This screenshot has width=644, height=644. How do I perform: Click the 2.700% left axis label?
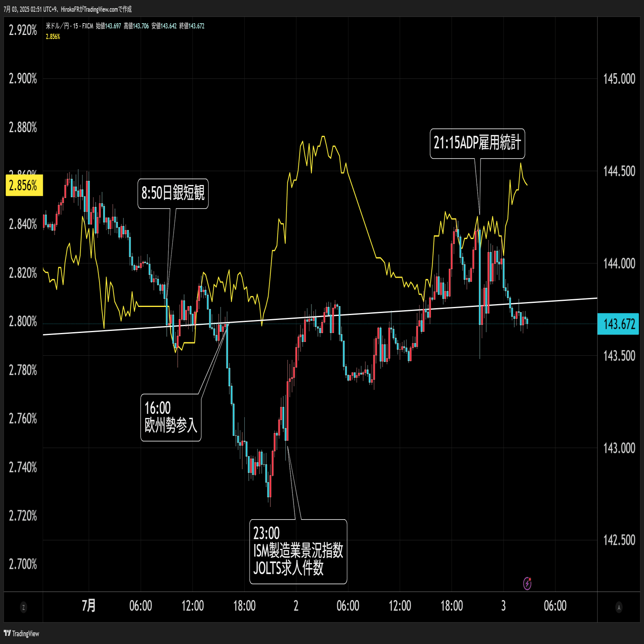(x=23, y=564)
